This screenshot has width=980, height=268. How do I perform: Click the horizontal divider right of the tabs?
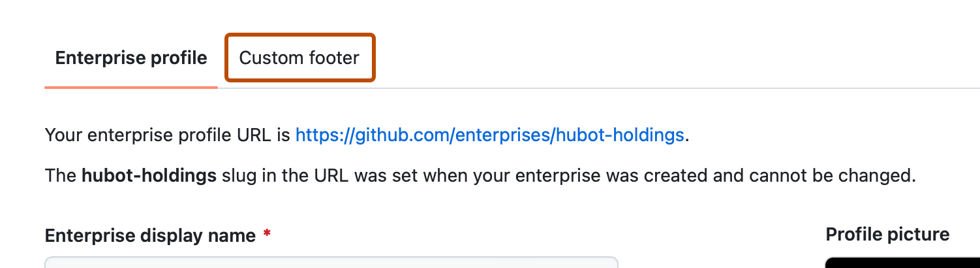click(652, 88)
